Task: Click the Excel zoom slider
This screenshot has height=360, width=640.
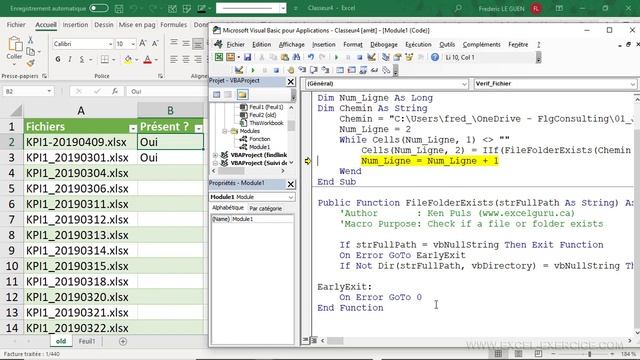Action: click(589, 354)
